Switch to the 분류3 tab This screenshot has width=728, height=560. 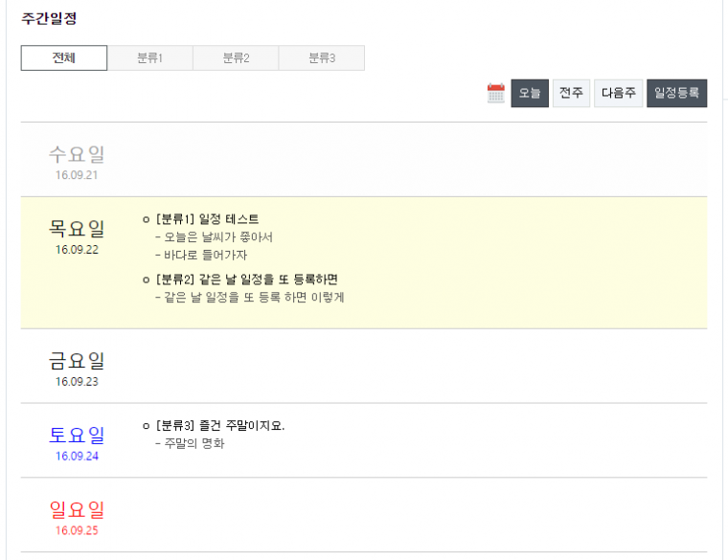tap(321, 57)
